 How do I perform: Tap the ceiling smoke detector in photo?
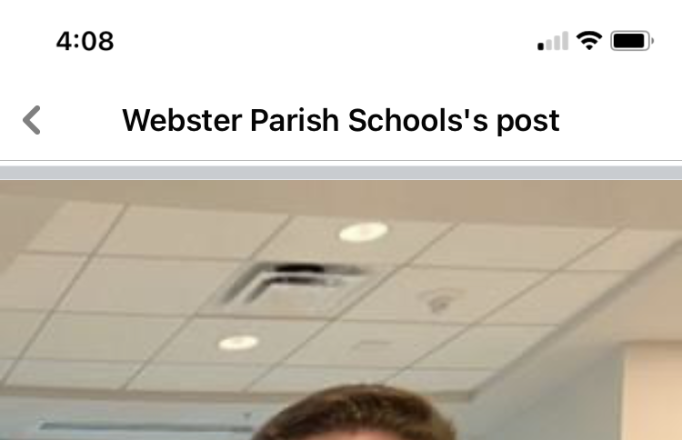point(439,300)
